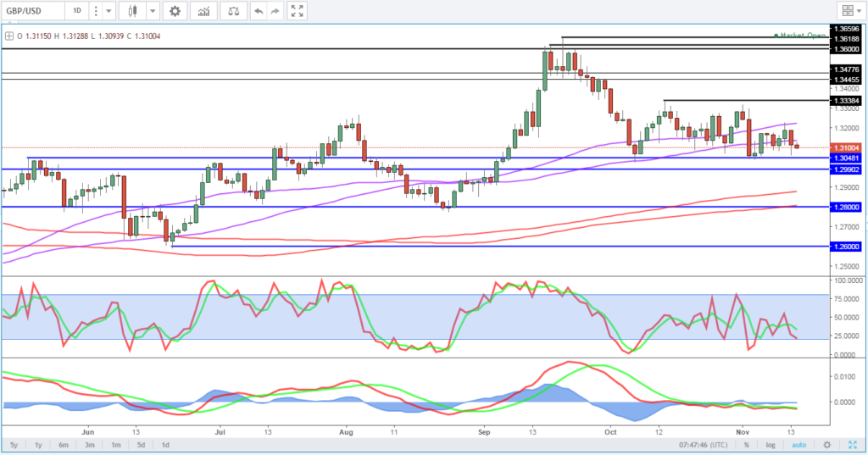Set range to 5y

(14, 445)
